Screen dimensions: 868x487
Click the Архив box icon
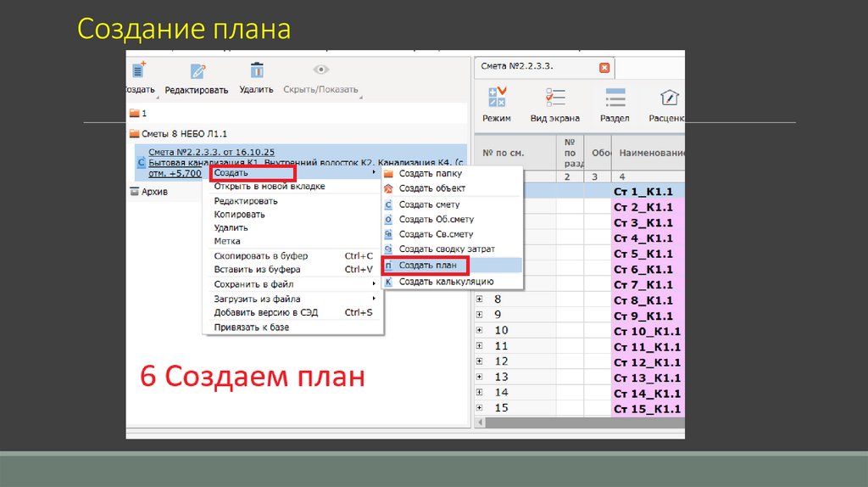pyautogui.click(x=134, y=192)
